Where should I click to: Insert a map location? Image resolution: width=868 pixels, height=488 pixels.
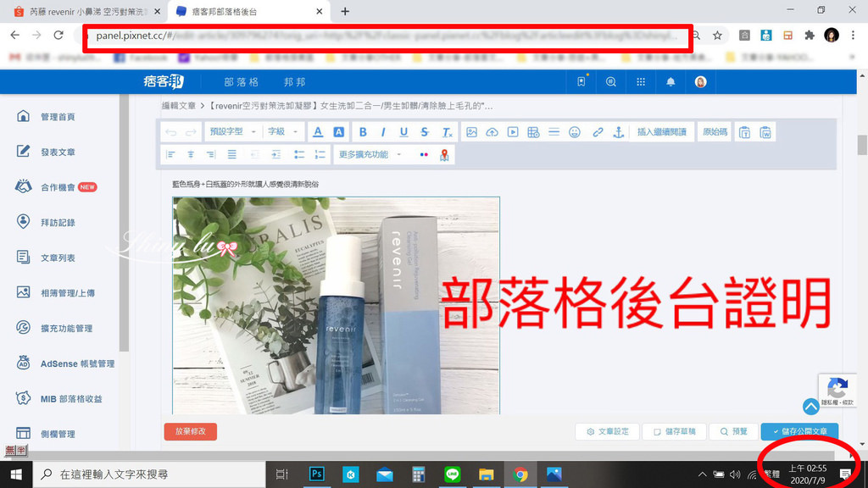pyautogui.click(x=444, y=155)
